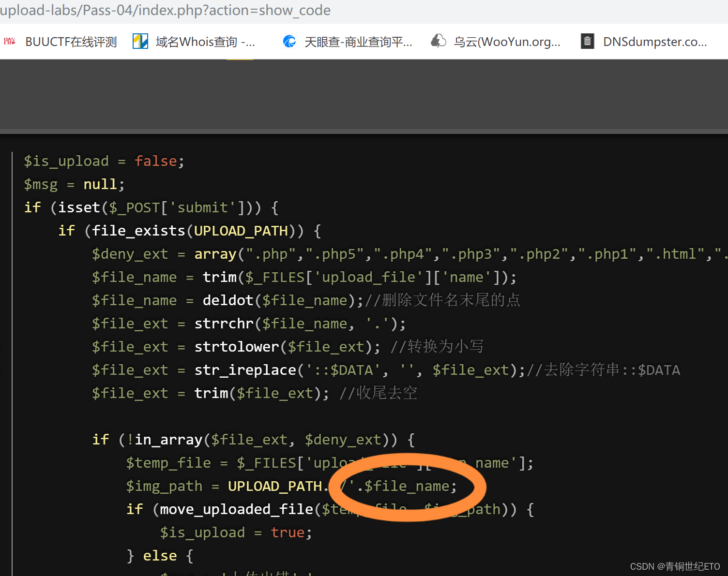Open the 天眼查-商业查询平台 bookmark
Image resolution: width=728 pixels, height=576 pixels.
click(358, 42)
